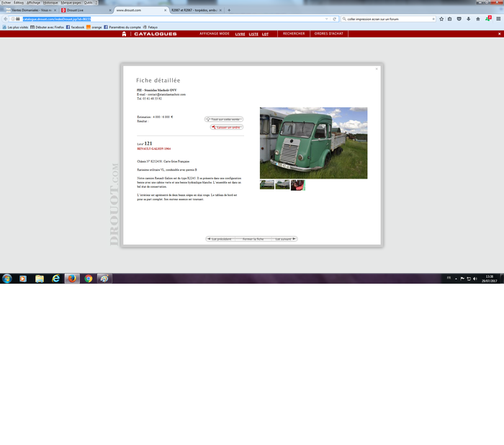The image size is (504, 445).
Task: Open the facebook bookmark
Action: click(x=75, y=27)
